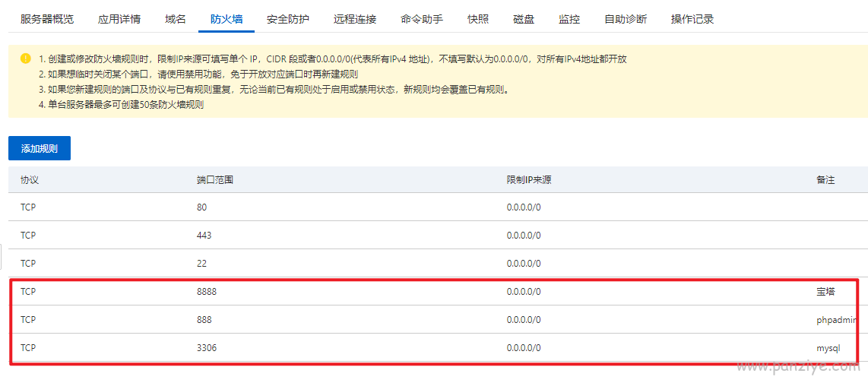Select the 磁盘 tab

point(524,19)
